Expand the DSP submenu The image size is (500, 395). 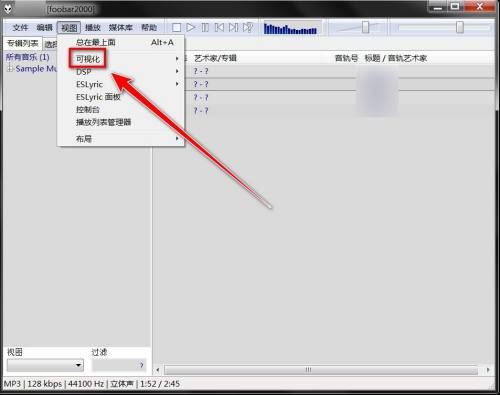(121, 72)
